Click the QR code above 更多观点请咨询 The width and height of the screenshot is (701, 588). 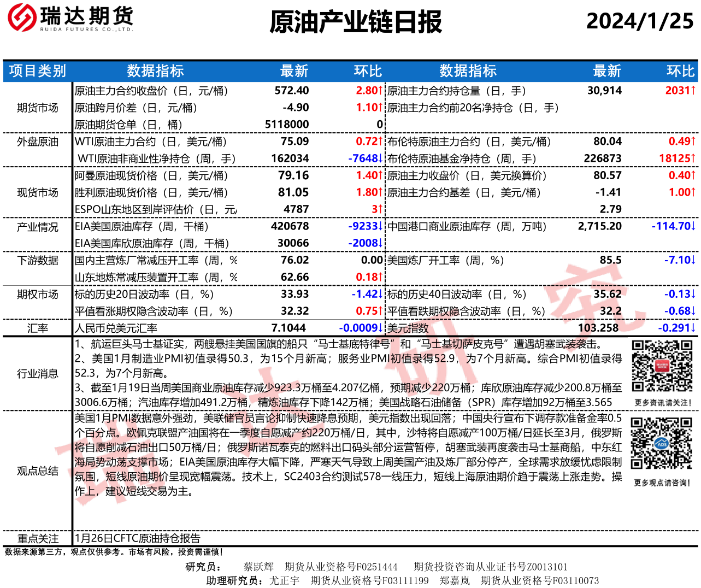click(662, 444)
